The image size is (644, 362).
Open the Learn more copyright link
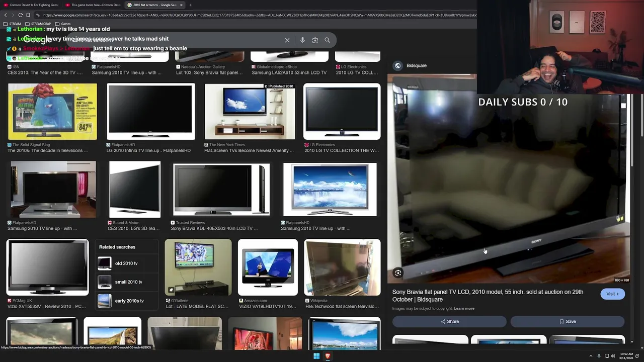coord(464,309)
